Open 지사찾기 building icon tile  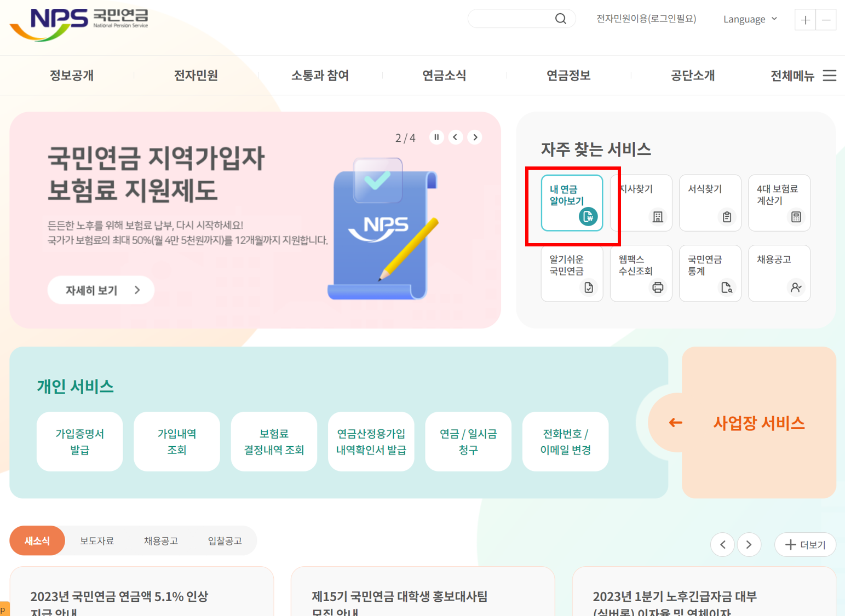pos(641,203)
